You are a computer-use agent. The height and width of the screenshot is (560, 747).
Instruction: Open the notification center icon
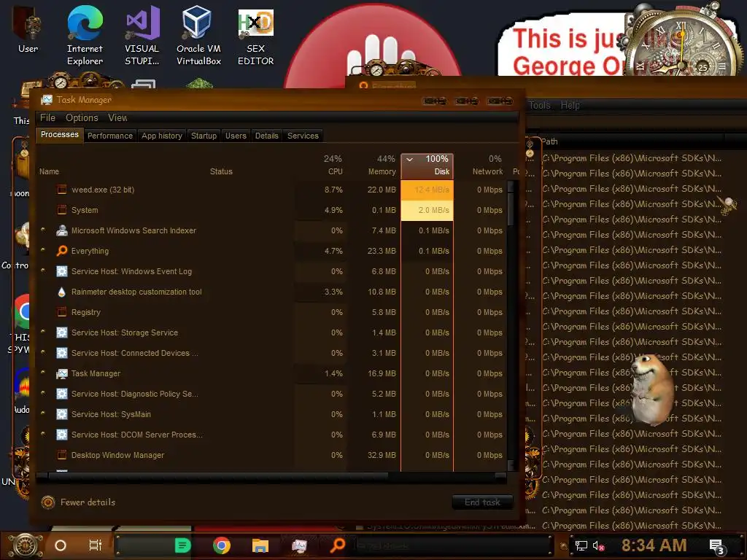(x=716, y=546)
